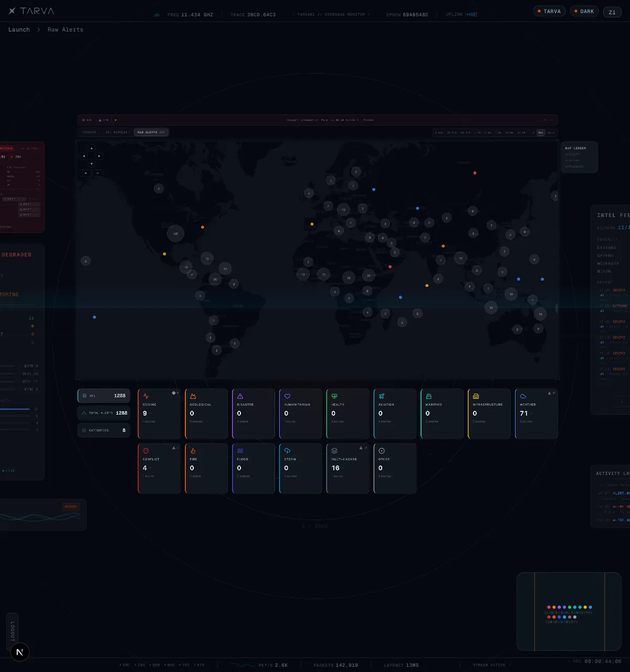
Task: Select the Maritime ship card
Action: coord(442,414)
